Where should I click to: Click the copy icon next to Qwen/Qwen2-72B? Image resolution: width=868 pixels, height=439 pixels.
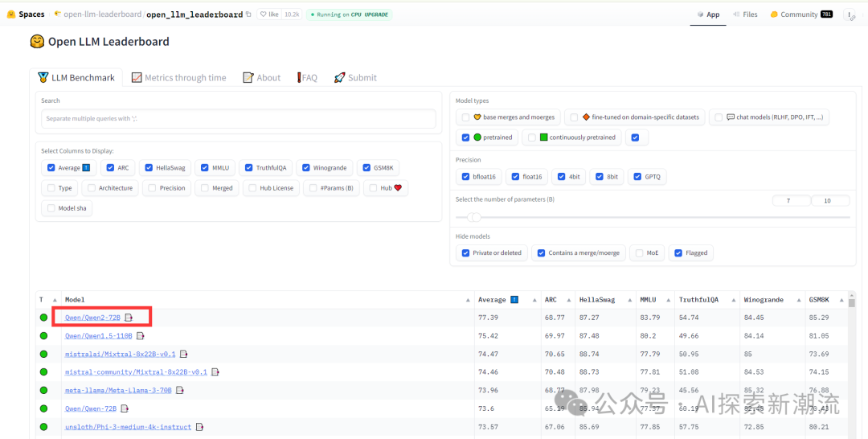tap(129, 318)
